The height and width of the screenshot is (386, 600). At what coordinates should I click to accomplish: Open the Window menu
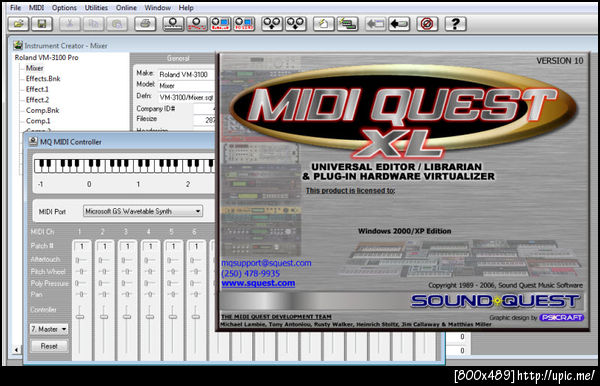(x=158, y=8)
